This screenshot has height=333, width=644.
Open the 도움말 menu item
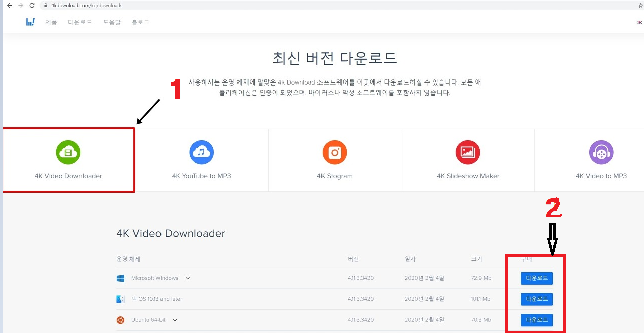point(112,22)
